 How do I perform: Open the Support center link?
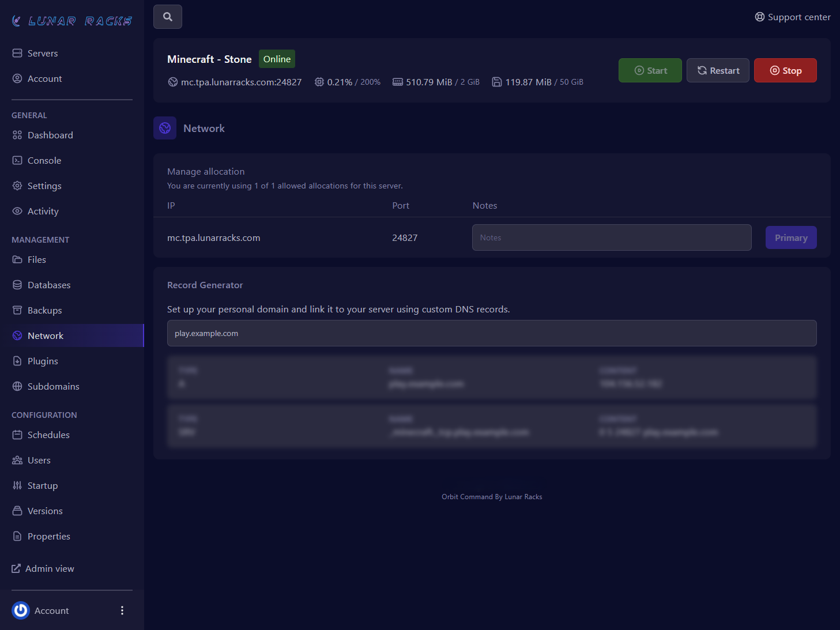tap(793, 17)
